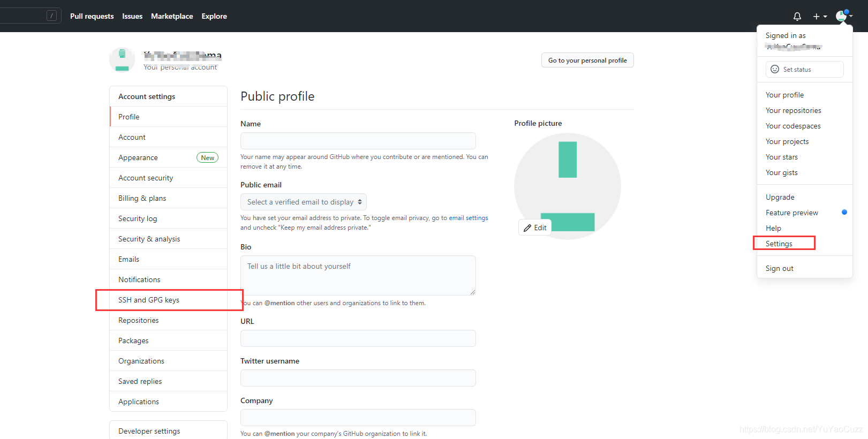Click the small account avatar beside username
The width and height of the screenshot is (868, 439).
[122, 59]
